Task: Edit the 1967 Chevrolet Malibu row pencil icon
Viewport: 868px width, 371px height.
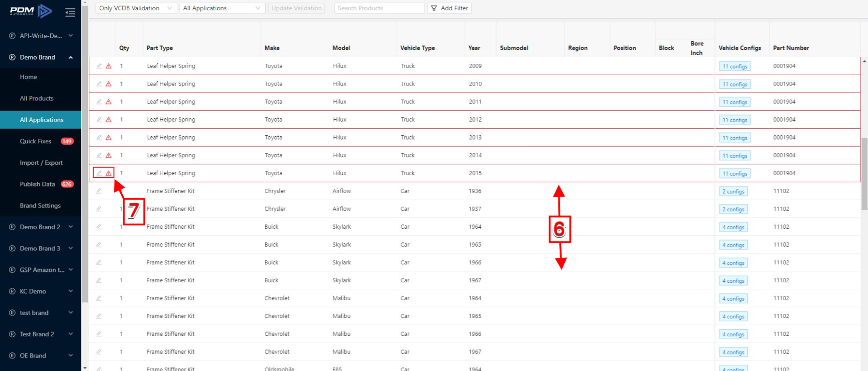Action: (x=99, y=351)
